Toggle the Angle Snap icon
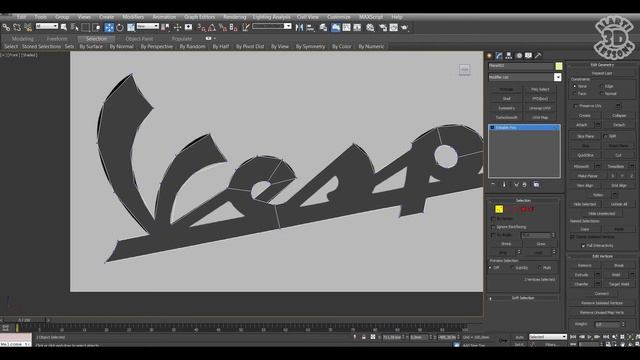This screenshot has width=640, height=360. [212, 27]
